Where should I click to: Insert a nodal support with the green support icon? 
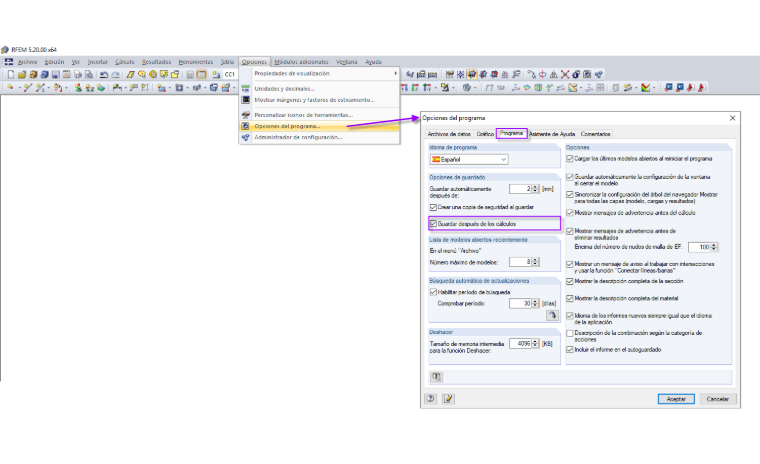78,87
